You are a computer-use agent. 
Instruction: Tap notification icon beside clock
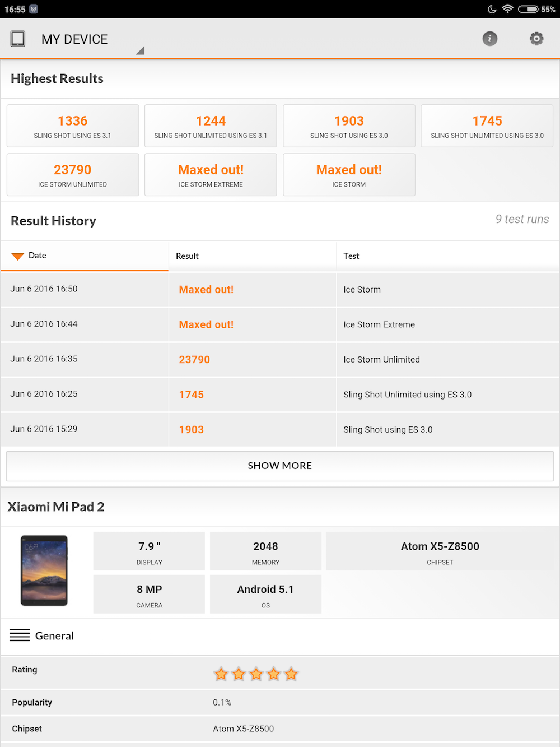coord(34,9)
